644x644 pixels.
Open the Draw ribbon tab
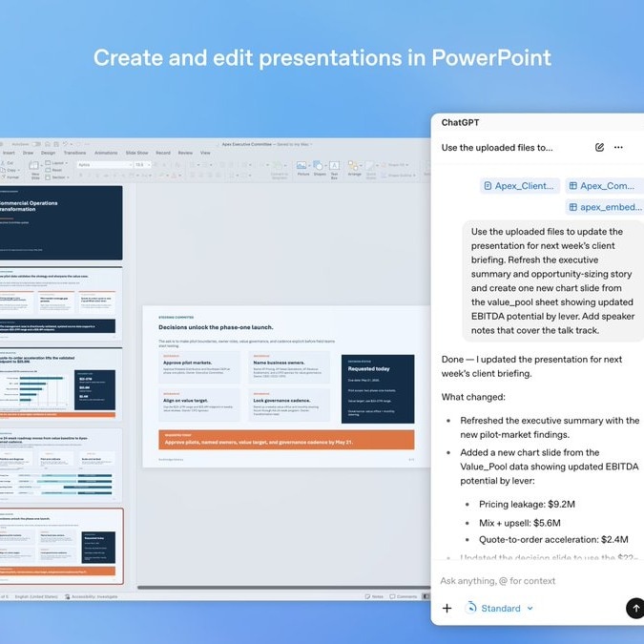[x=29, y=153]
